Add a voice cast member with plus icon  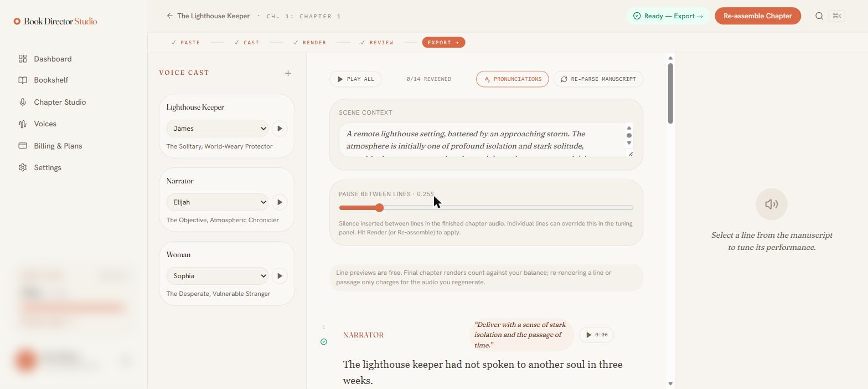tap(288, 73)
